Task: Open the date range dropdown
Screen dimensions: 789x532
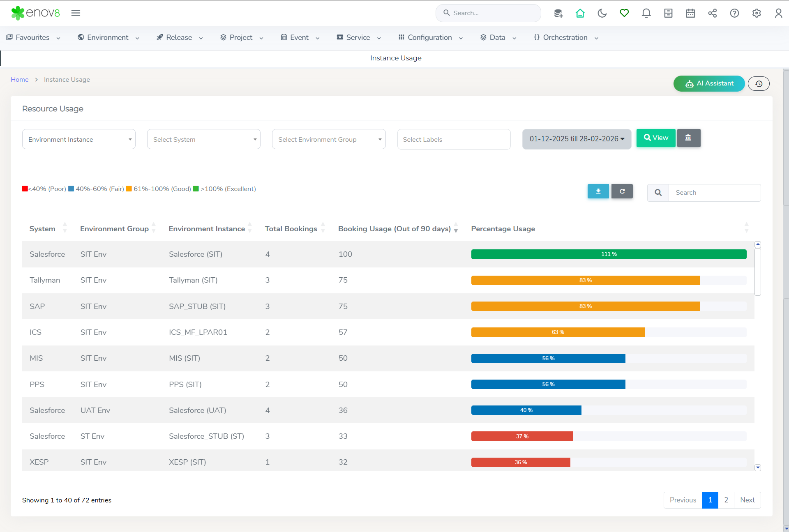Action: coord(577,139)
